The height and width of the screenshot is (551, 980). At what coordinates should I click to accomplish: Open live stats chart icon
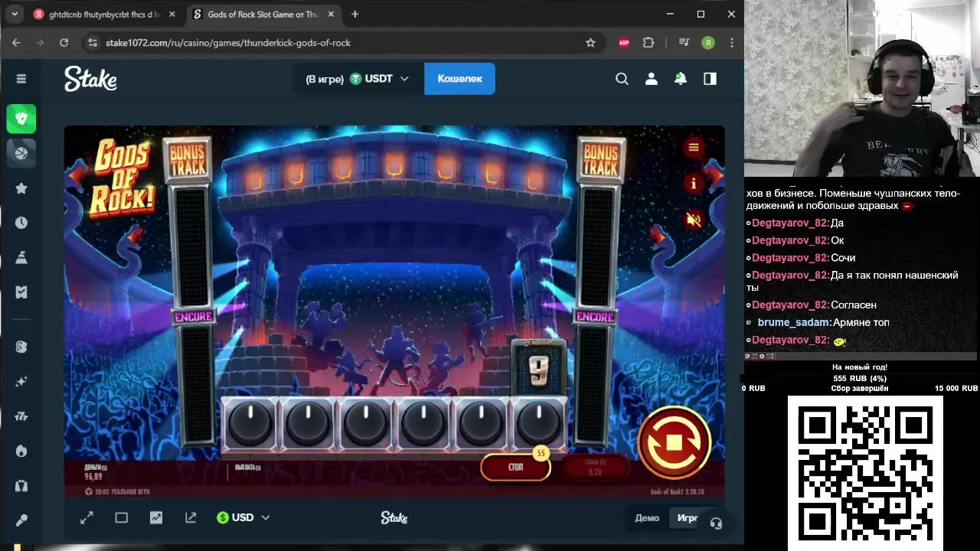(156, 518)
